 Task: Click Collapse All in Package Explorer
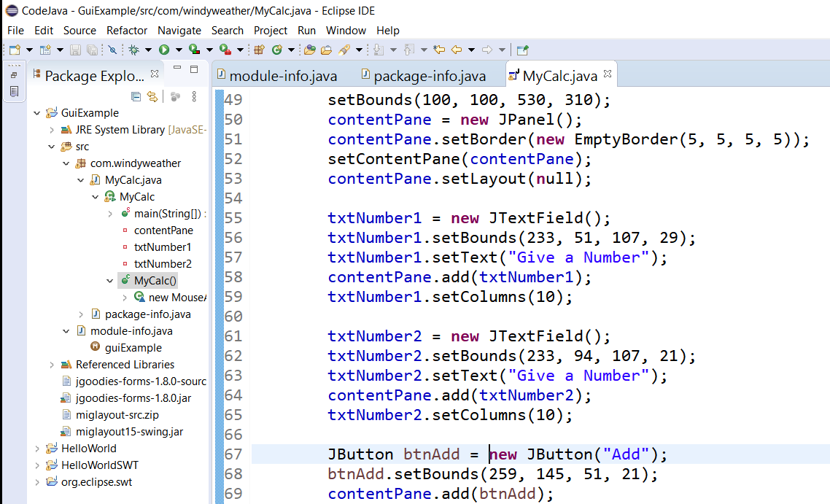(136, 96)
